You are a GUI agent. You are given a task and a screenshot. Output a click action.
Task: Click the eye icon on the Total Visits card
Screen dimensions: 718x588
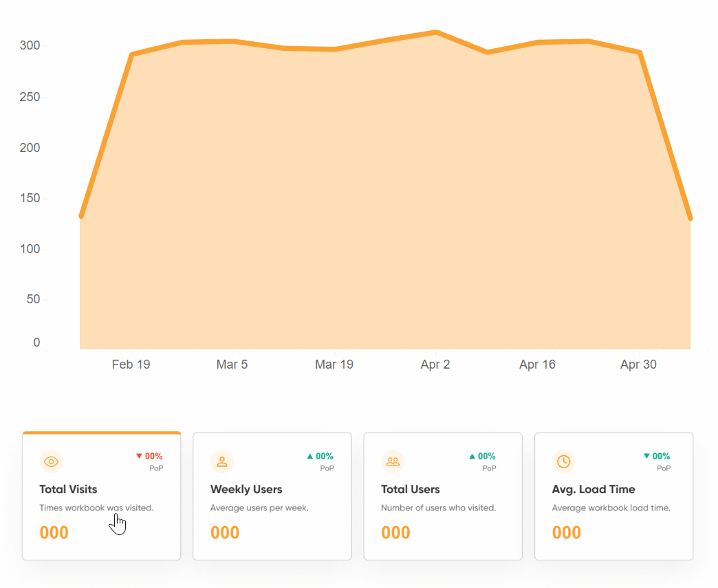click(x=51, y=461)
